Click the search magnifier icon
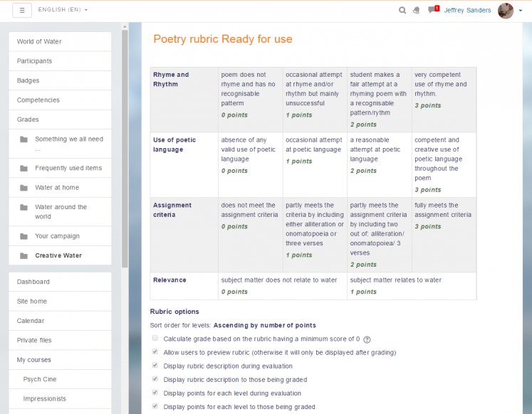 [402, 11]
